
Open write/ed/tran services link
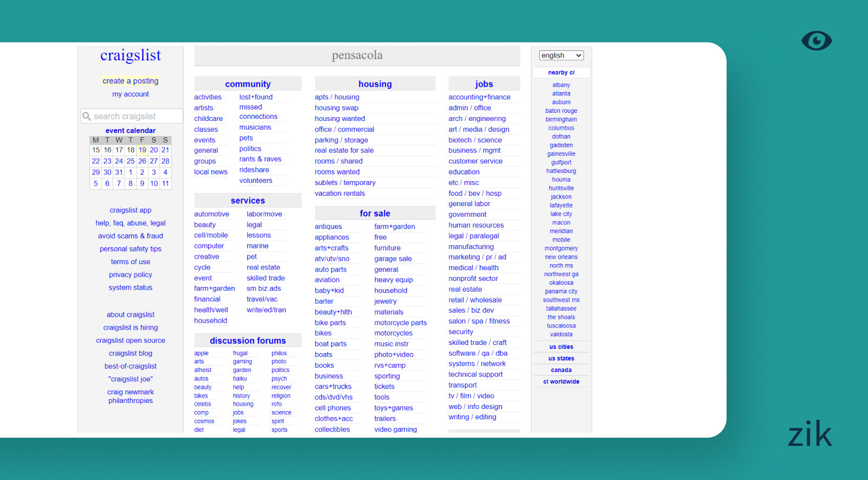click(x=266, y=310)
